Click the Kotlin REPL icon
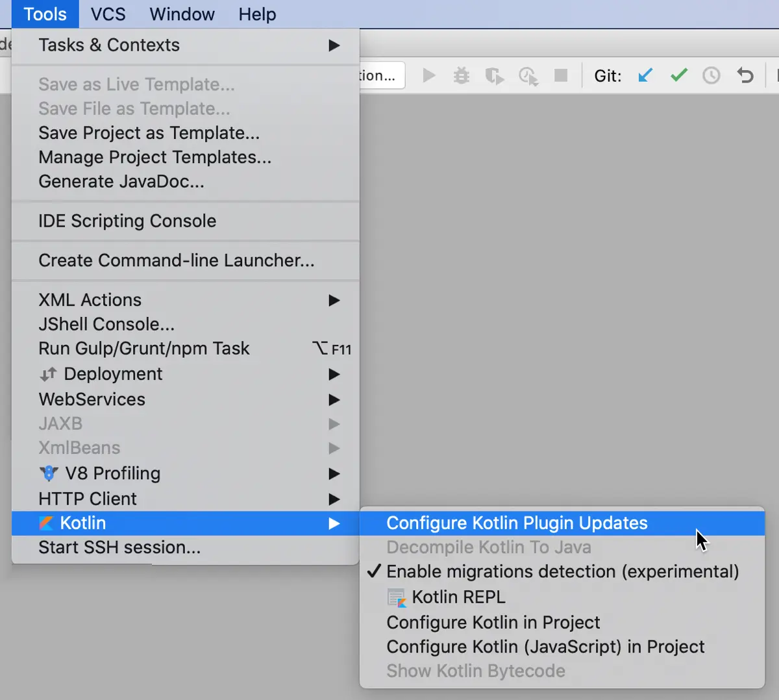 tap(397, 597)
